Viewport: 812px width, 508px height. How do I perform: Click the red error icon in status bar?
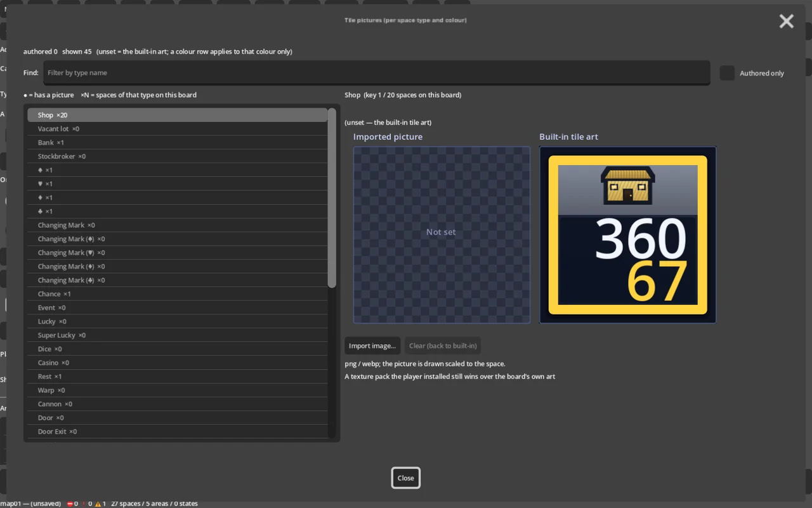70,504
